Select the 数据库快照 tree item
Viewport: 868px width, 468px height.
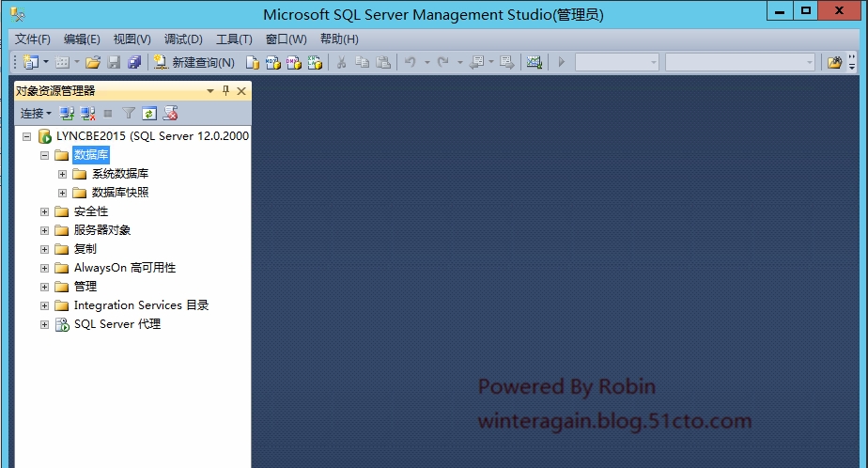point(120,193)
